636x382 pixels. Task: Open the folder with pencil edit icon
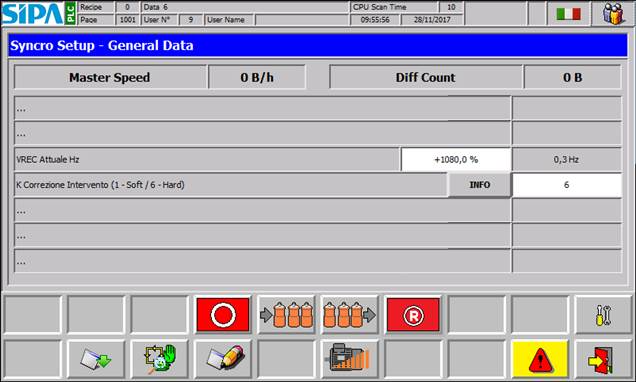click(x=223, y=359)
